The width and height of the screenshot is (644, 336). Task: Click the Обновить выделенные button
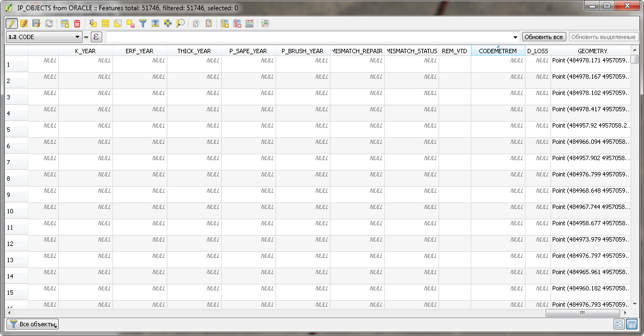click(x=603, y=37)
